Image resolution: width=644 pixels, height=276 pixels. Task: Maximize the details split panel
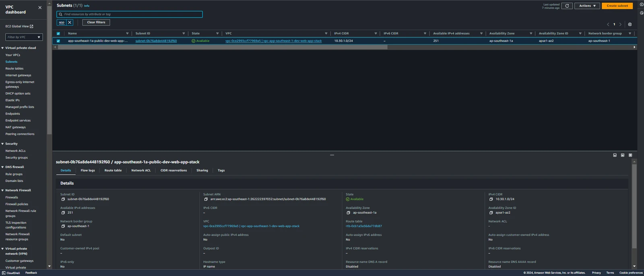630,155
